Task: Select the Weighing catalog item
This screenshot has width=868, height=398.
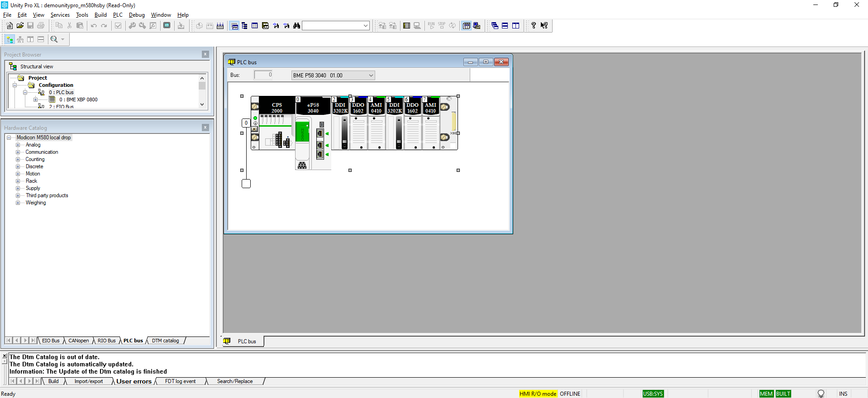Action: tap(36, 203)
